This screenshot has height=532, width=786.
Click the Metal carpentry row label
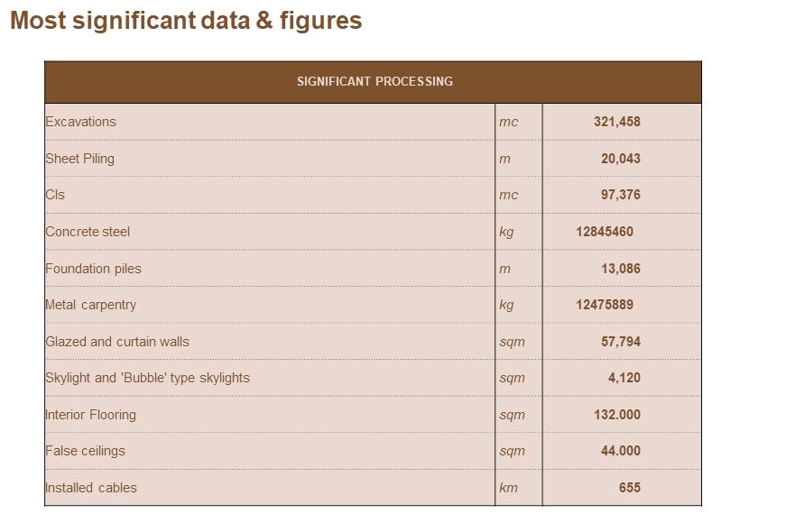coord(91,305)
